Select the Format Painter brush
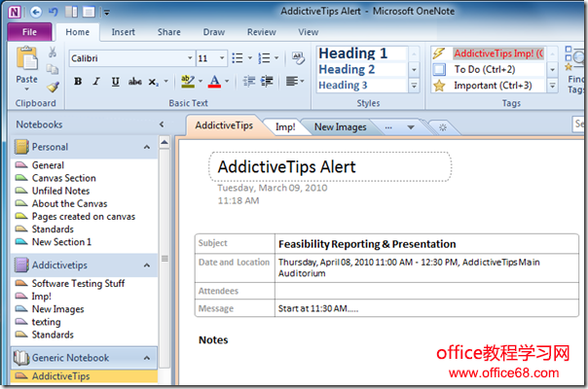The height and width of the screenshot is (389, 588). point(53,87)
